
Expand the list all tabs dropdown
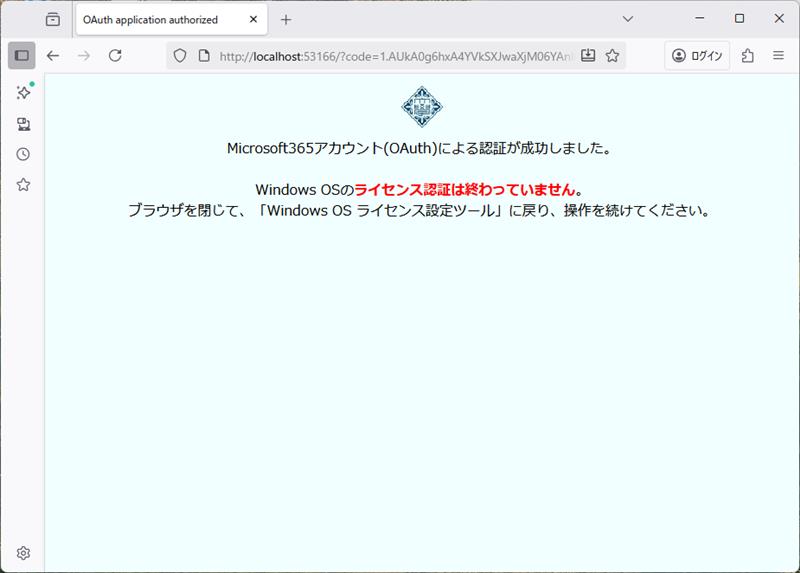(628, 19)
